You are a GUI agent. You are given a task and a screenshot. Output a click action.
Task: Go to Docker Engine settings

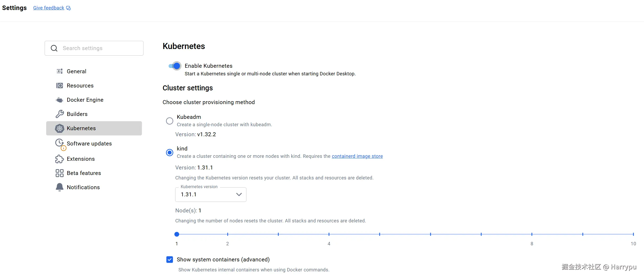click(85, 100)
